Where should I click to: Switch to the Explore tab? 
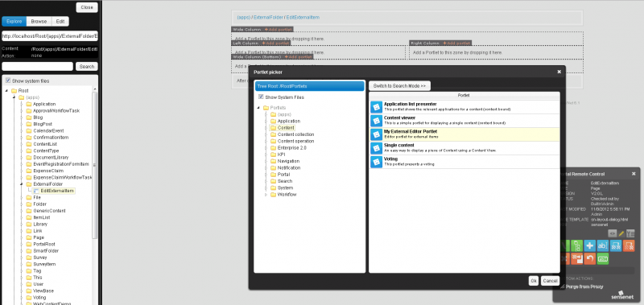(x=14, y=22)
